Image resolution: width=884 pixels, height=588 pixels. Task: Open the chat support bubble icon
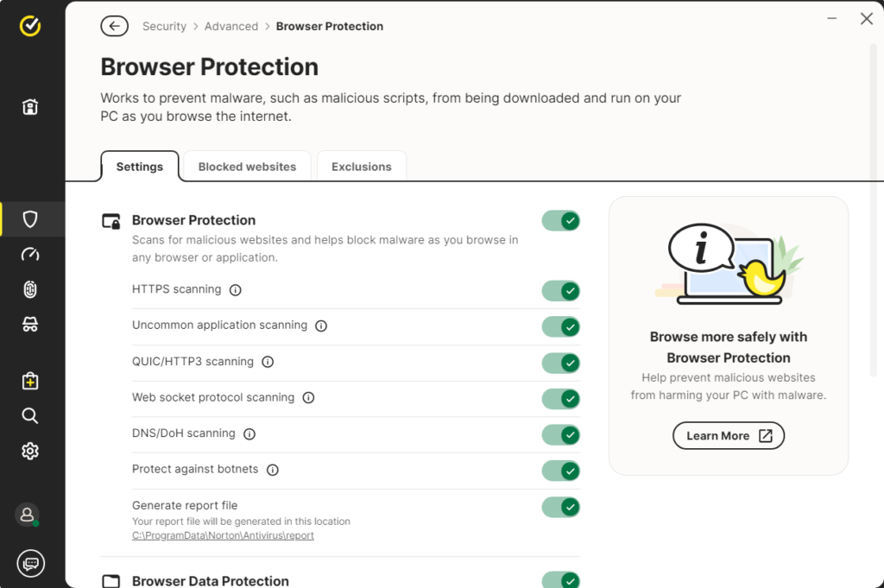pyautogui.click(x=30, y=563)
